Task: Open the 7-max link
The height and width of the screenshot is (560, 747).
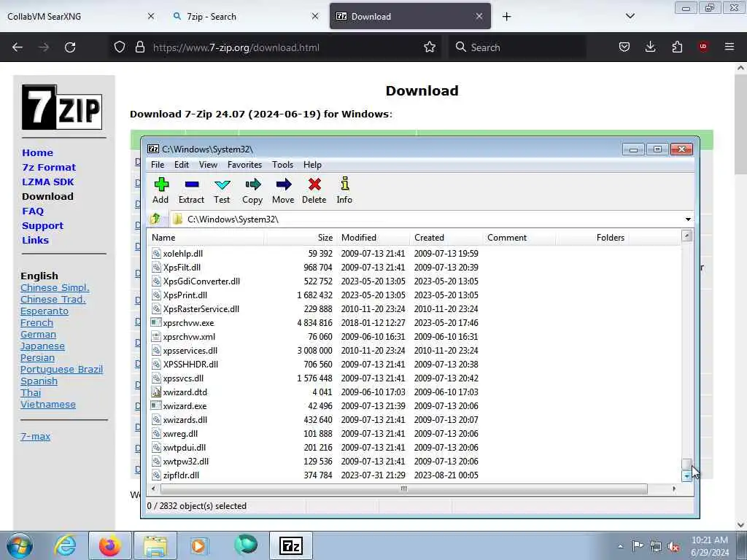Action: pos(35,436)
